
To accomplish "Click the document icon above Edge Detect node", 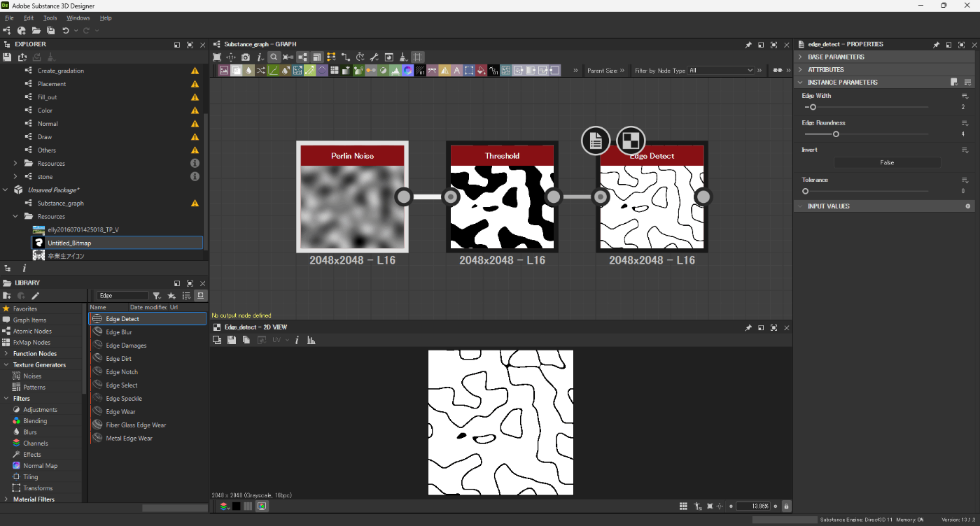I will (596, 141).
